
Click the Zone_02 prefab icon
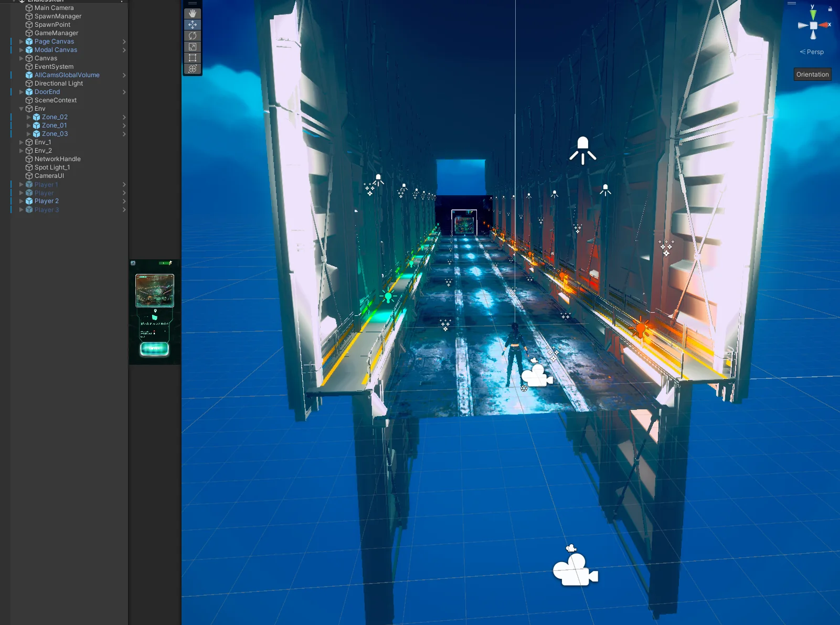[x=37, y=117]
